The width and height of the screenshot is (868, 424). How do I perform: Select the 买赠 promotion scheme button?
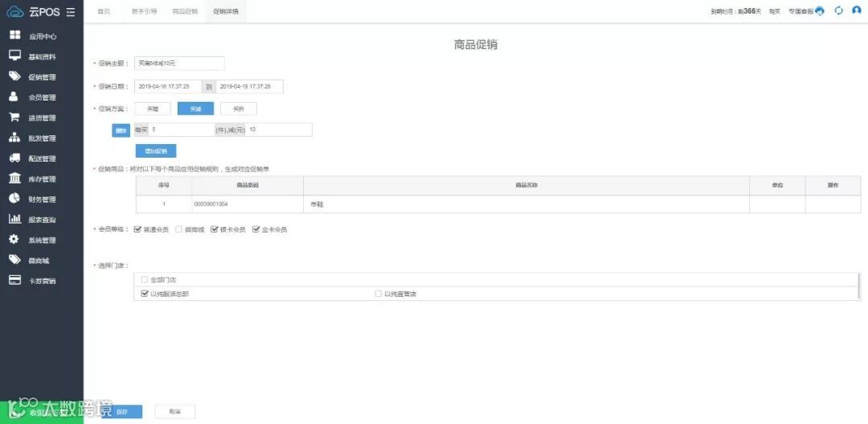(152, 109)
